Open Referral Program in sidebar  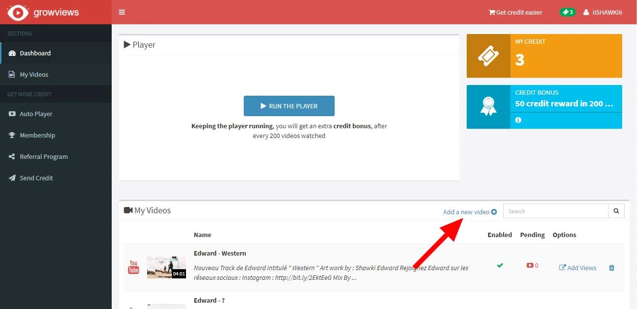[56, 156]
